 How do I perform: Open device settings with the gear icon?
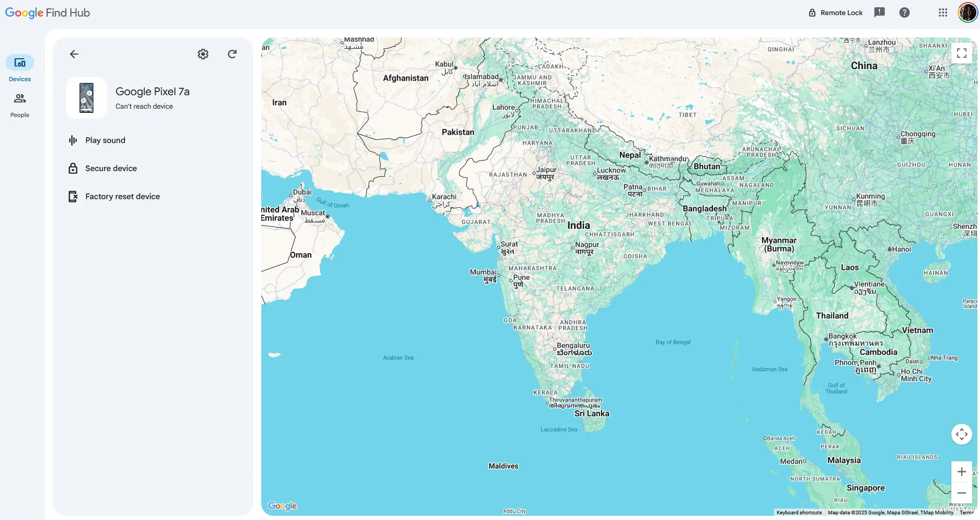pos(203,54)
